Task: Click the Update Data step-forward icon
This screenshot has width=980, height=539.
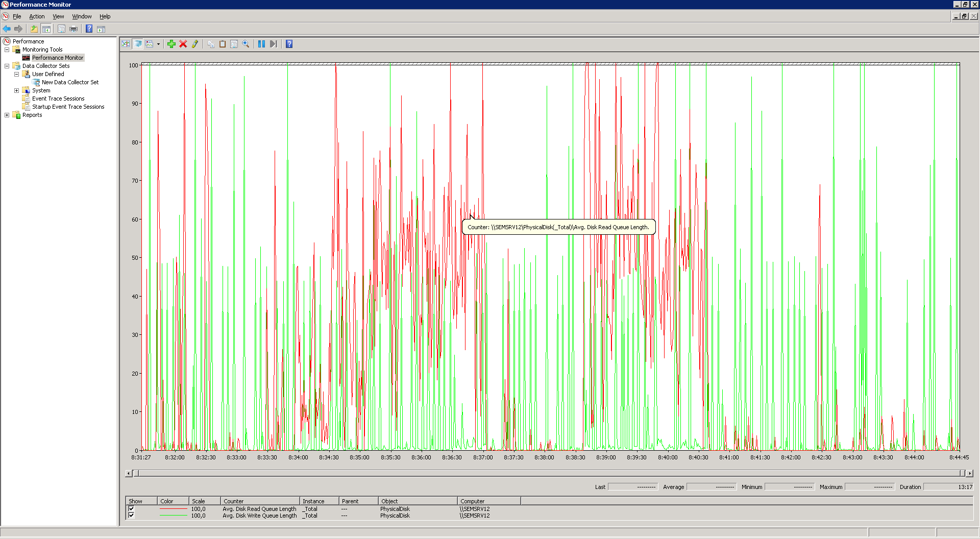Action: click(x=274, y=44)
